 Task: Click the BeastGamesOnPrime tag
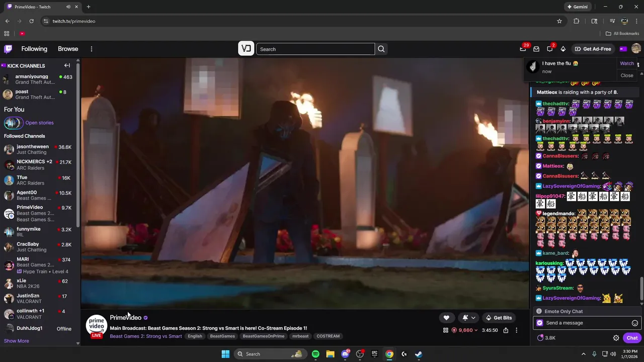(x=263, y=336)
